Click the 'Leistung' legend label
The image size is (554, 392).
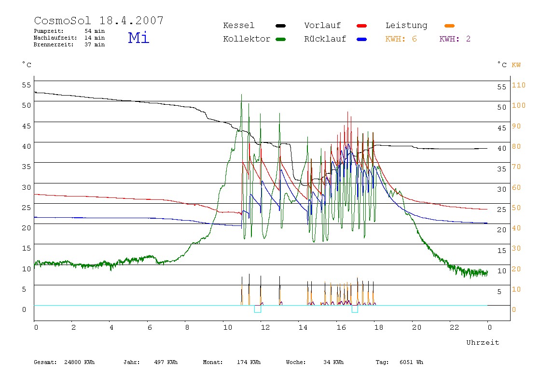(406, 26)
